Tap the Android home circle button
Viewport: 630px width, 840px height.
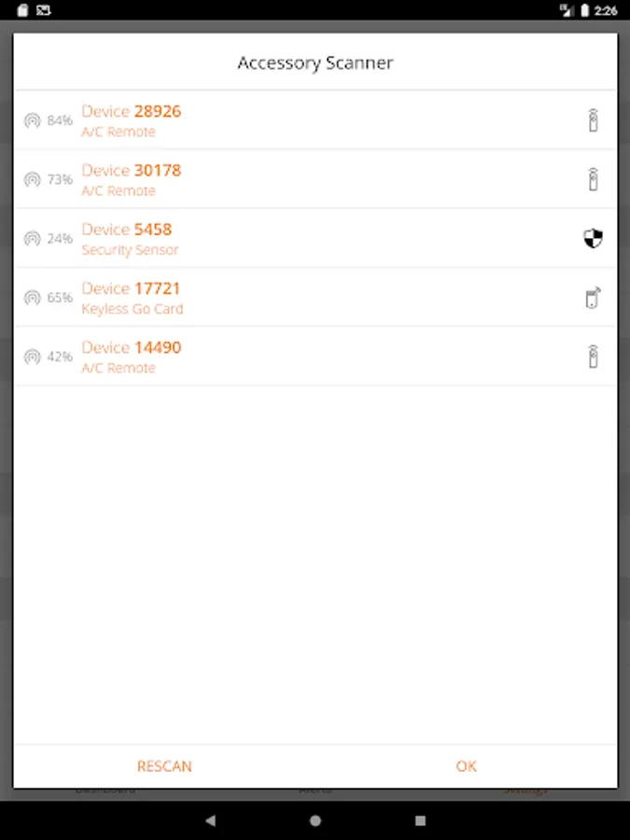point(315,820)
